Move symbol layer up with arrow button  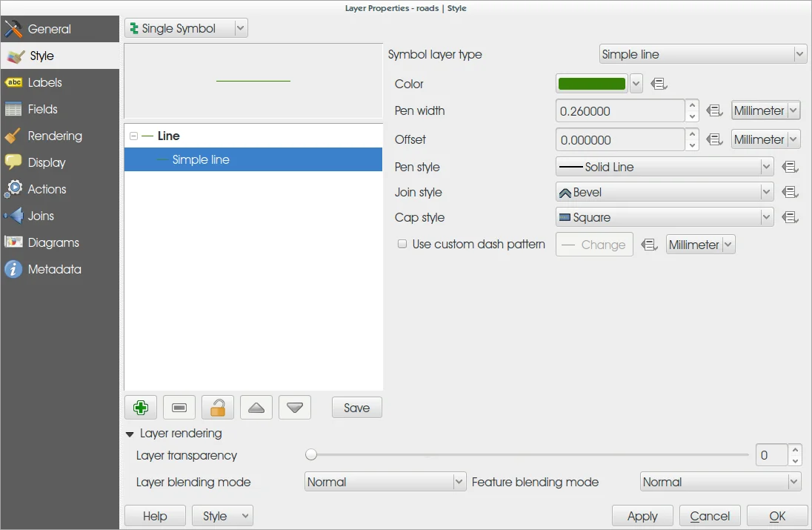point(256,408)
